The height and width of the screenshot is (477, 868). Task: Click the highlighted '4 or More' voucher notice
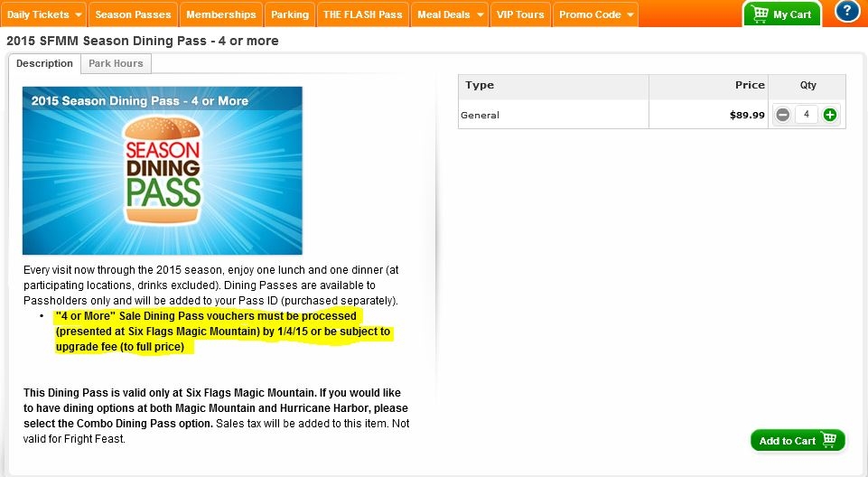pyautogui.click(x=222, y=332)
